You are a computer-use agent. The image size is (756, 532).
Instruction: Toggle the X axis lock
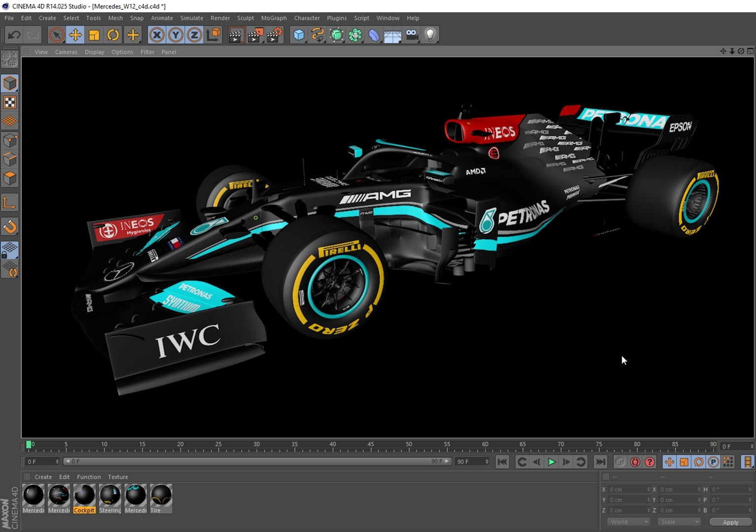157,35
